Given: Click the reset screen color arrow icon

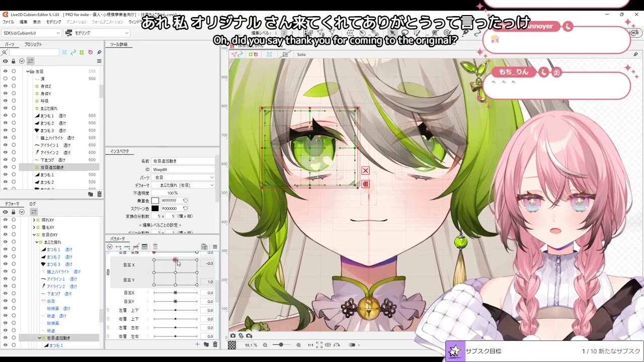Looking at the screenshot, I should tap(185, 208).
